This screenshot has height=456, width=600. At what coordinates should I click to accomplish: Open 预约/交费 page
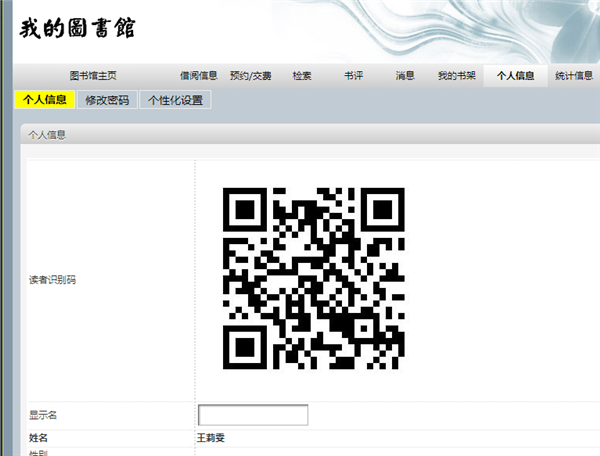coord(250,76)
